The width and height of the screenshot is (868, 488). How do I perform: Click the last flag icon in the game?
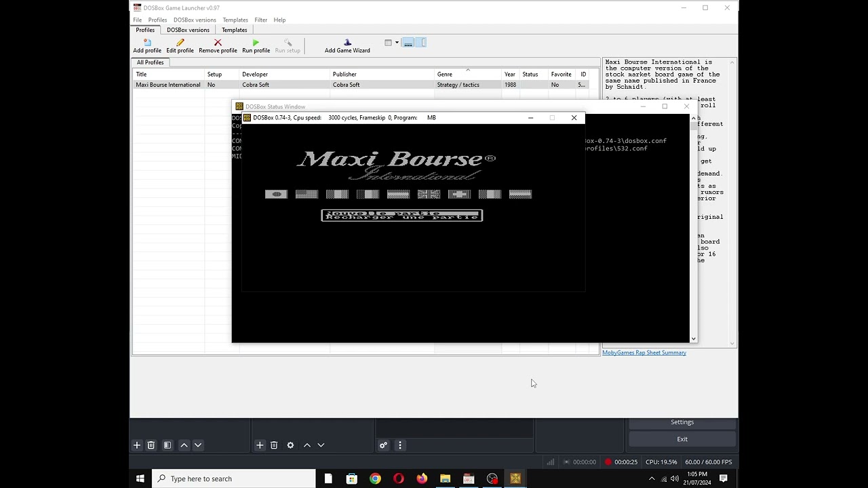[x=520, y=194]
